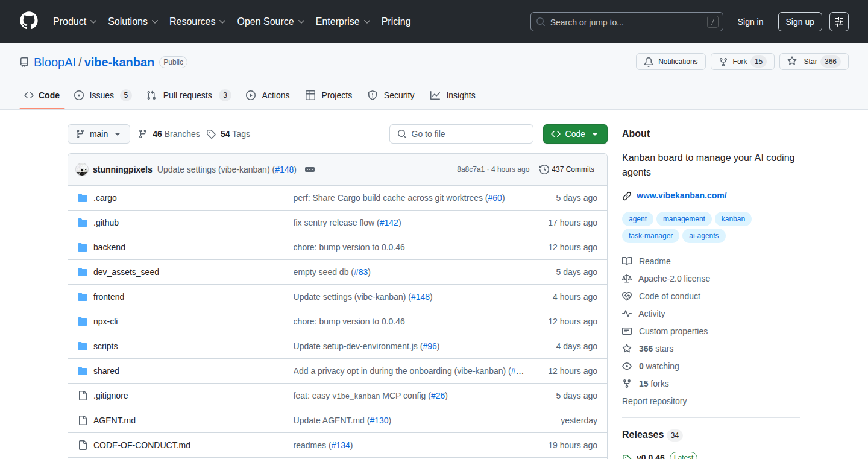This screenshot has height=459, width=868.
Task: Click the Notifications bell button
Action: pos(671,62)
